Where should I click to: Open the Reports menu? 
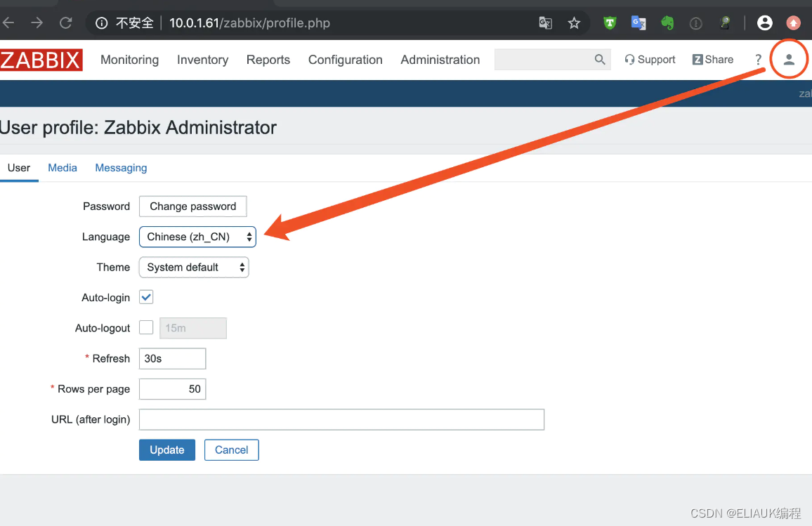[x=268, y=60]
